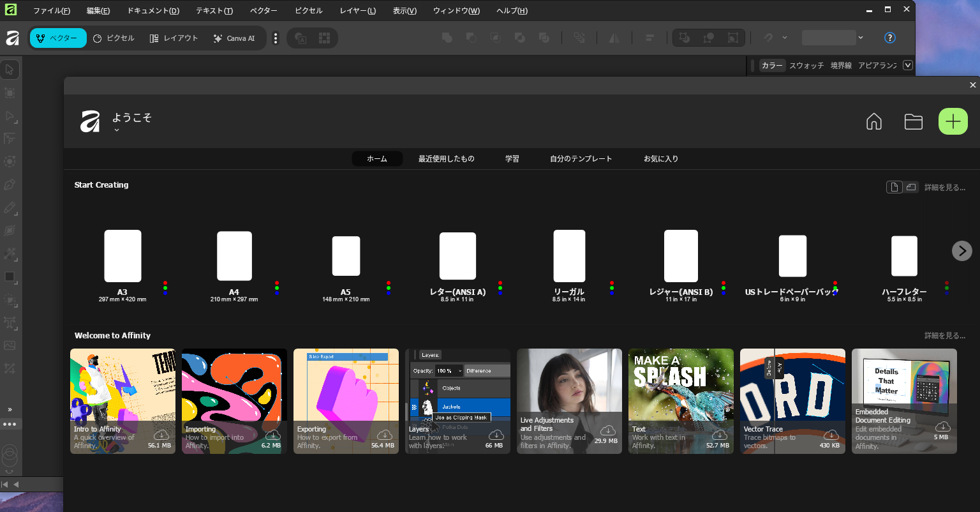This screenshot has height=512, width=980.
Task: Click the Home house icon in welcome header
Action: coord(873,121)
